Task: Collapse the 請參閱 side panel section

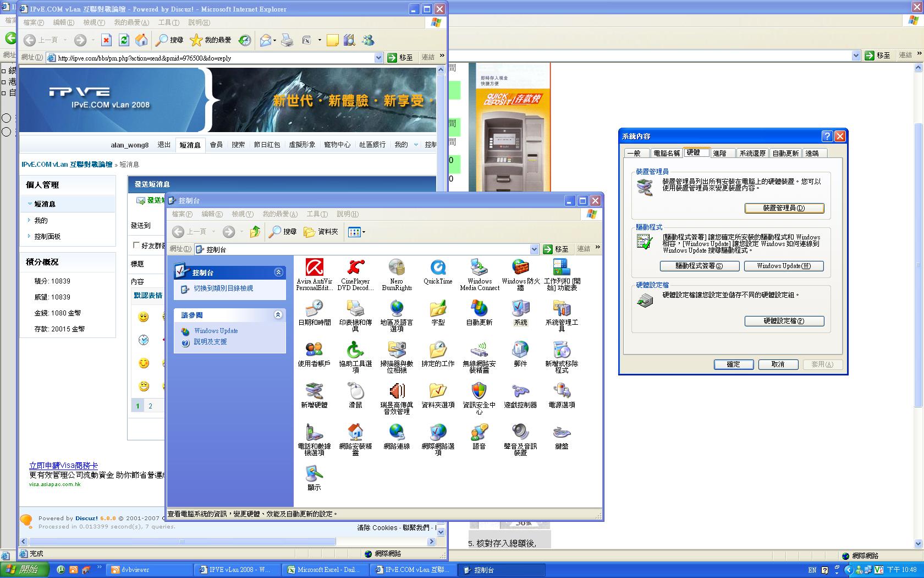Action: [x=278, y=314]
